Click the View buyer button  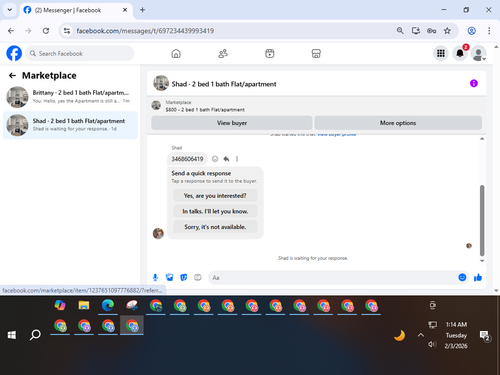pyautogui.click(x=232, y=123)
